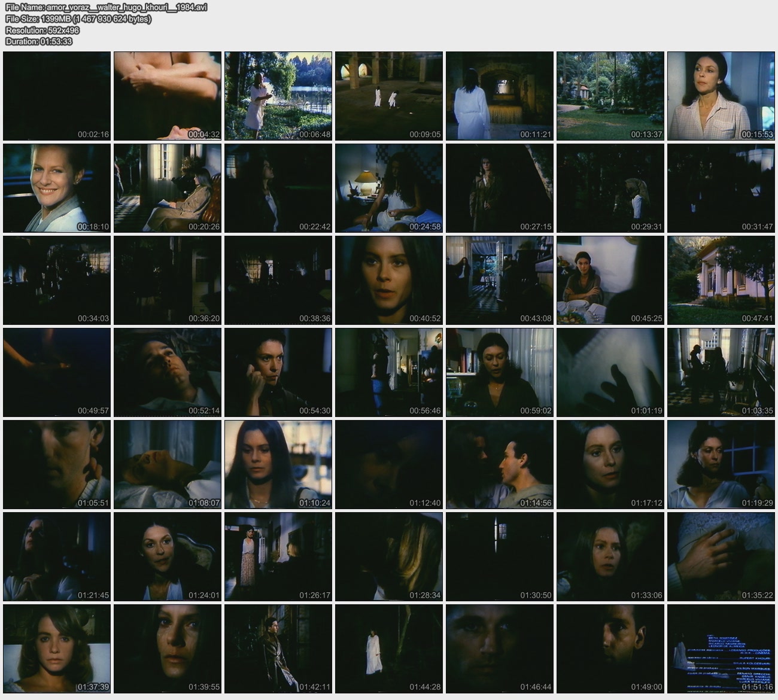Click the Duration 01:53:33 text
Image resolution: width=778 pixels, height=700 pixels.
[39, 41]
